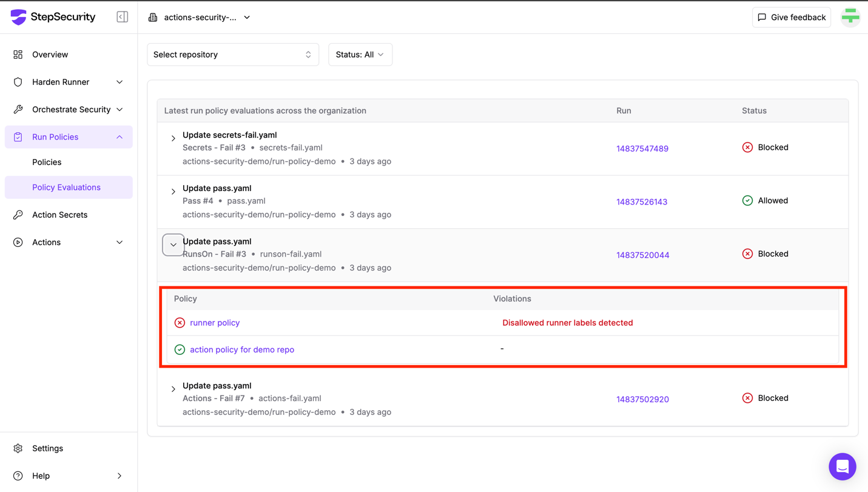Collapse the RunsOn - Fail #3 row
Screen dimensions: 868x492
coord(173,245)
